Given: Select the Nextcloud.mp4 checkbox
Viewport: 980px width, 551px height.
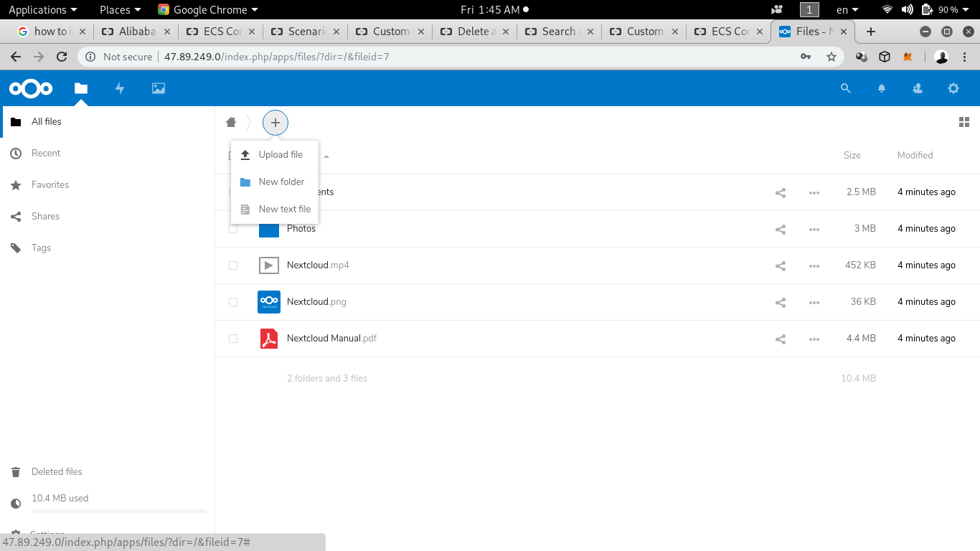Looking at the screenshot, I should point(233,265).
